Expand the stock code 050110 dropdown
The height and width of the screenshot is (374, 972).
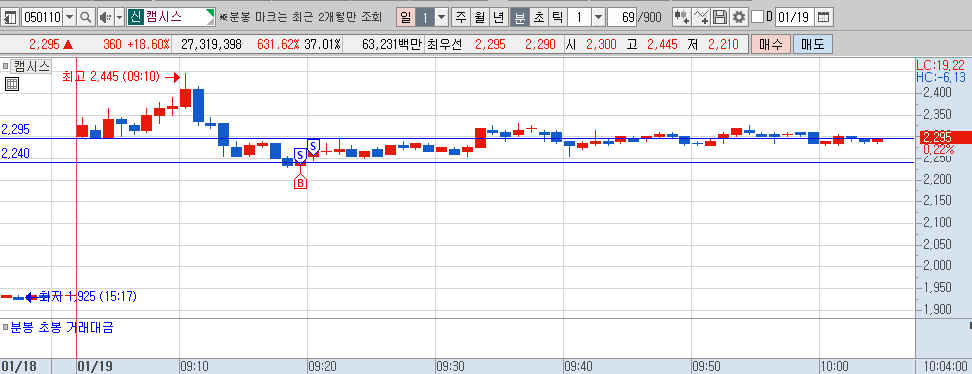click(x=69, y=17)
